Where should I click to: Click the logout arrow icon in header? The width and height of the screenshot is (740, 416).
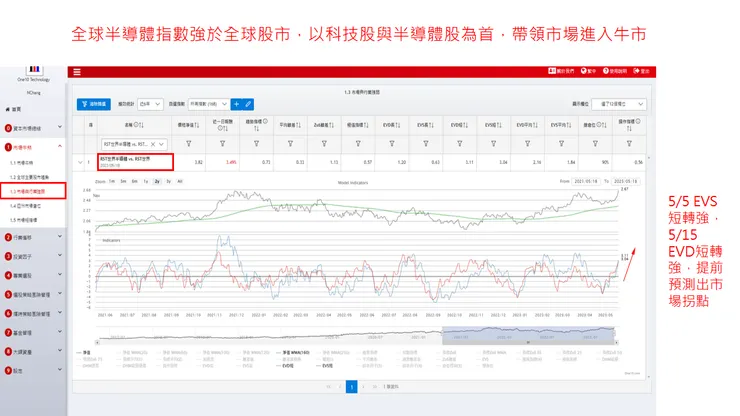[x=636, y=71]
